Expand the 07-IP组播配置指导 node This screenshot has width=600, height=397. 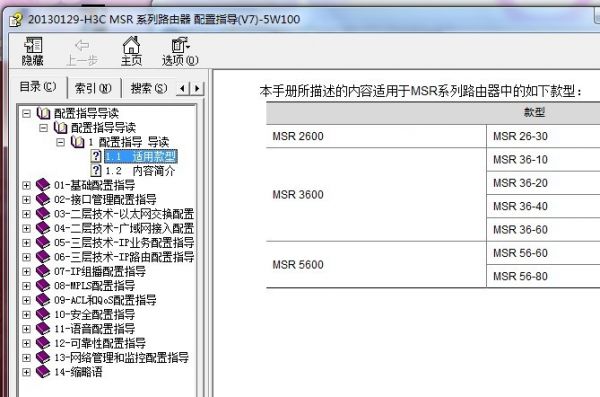[26, 271]
